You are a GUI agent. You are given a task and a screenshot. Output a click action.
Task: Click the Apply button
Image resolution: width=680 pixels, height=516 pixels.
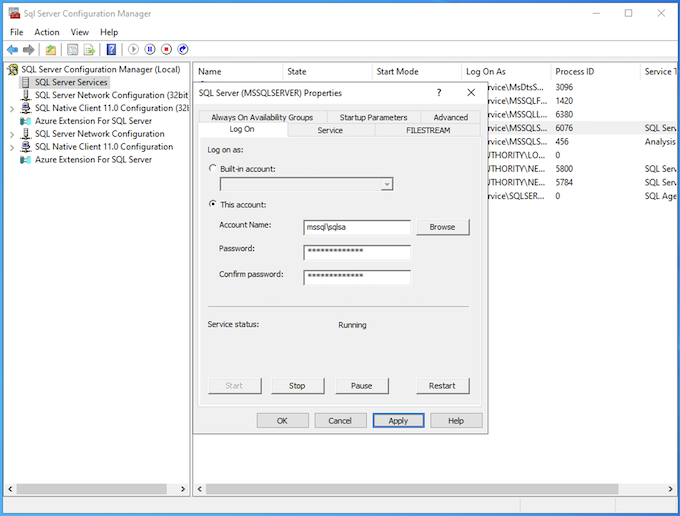[398, 421]
